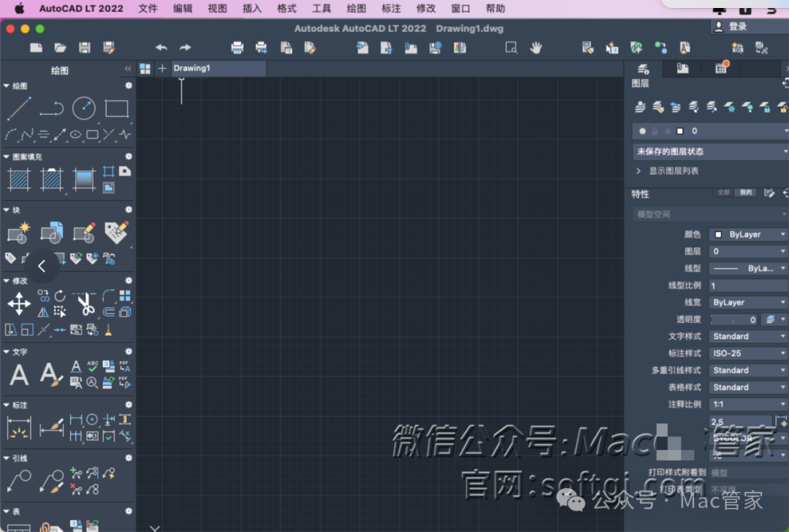Image resolution: width=789 pixels, height=532 pixels.
Task: Select the Move tool
Action: click(x=19, y=303)
